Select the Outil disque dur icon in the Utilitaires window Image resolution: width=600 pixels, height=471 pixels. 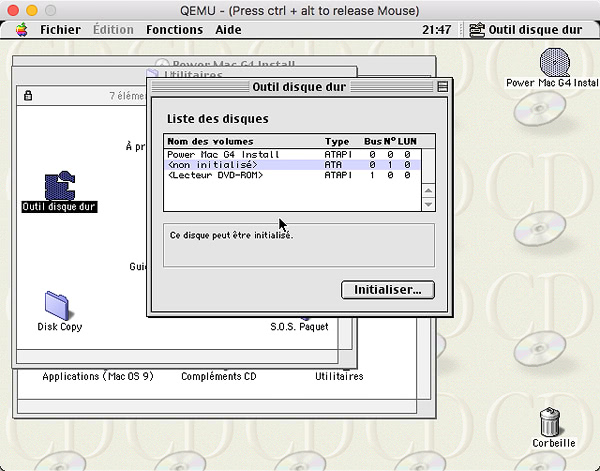(x=59, y=186)
